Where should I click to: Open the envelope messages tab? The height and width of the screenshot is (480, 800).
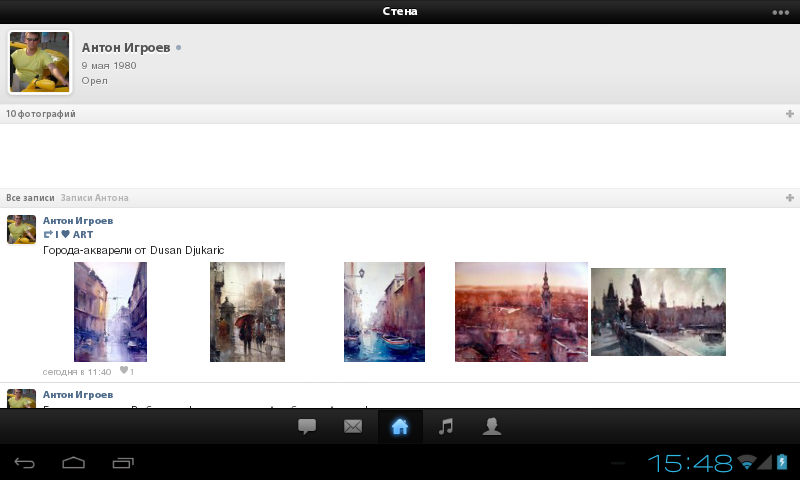353,426
